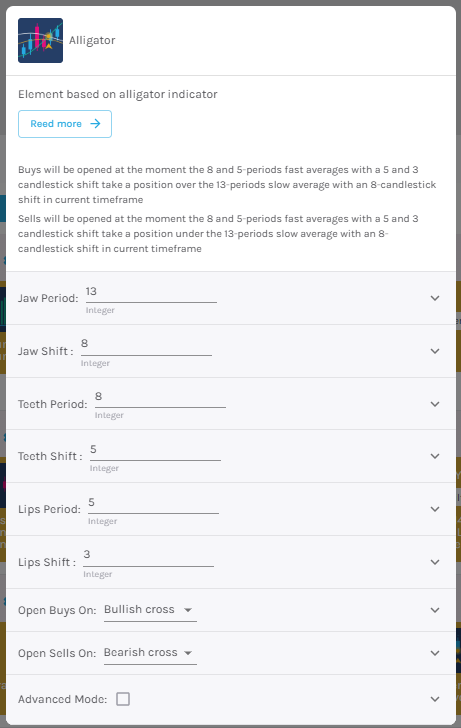Image resolution: width=461 pixels, height=728 pixels.
Task: Open the Read more link button
Action: coord(65,124)
